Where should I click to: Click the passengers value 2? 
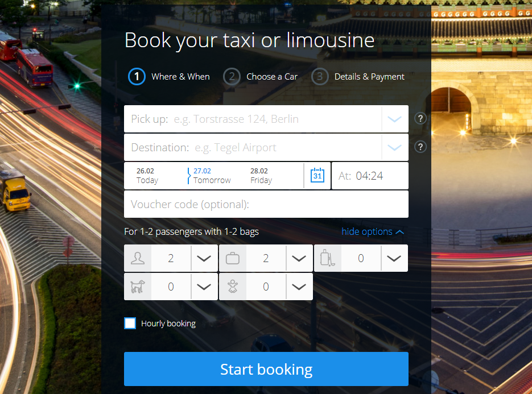(x=171, y=258)
